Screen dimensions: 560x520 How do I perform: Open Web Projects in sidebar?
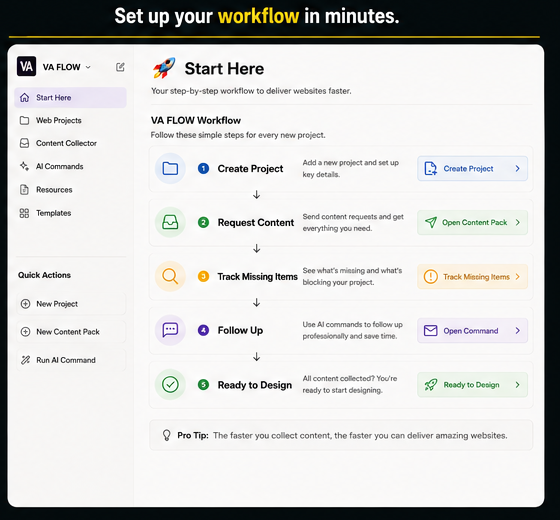click(x=70, y=120)
